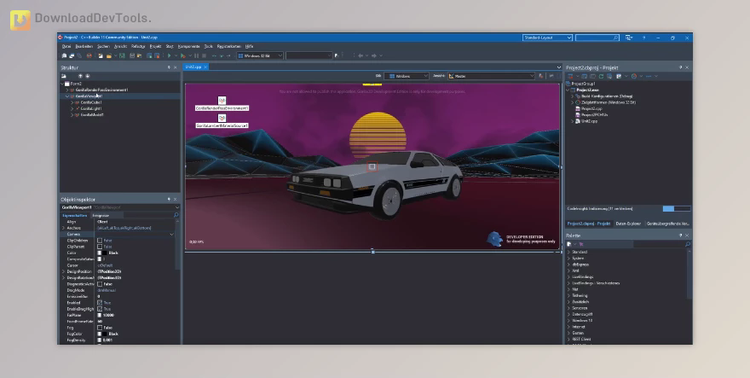Close the Unit2.cpp editor tab
The width and height of the screenshot is (750, 378).
coord(206,67)
